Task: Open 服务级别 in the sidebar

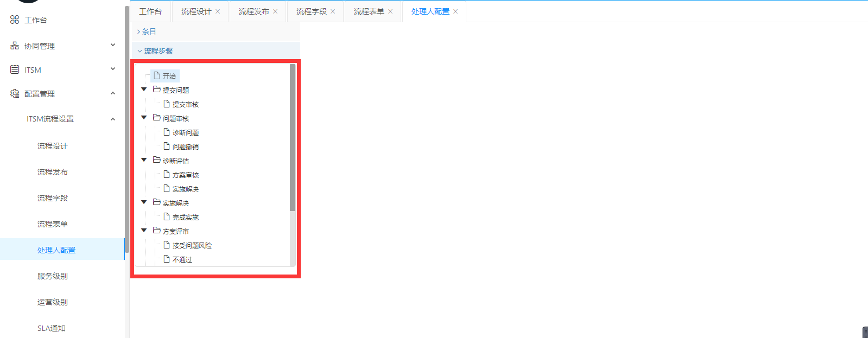Action: point(53,276)
